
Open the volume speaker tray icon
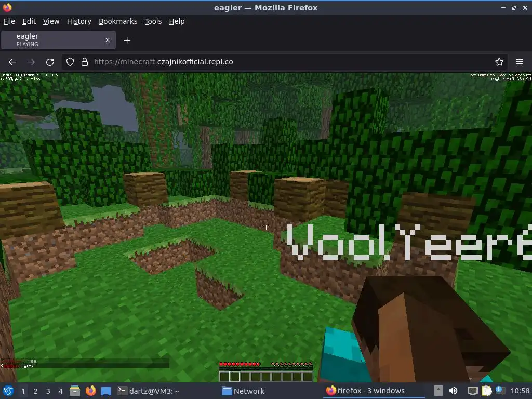453,391
